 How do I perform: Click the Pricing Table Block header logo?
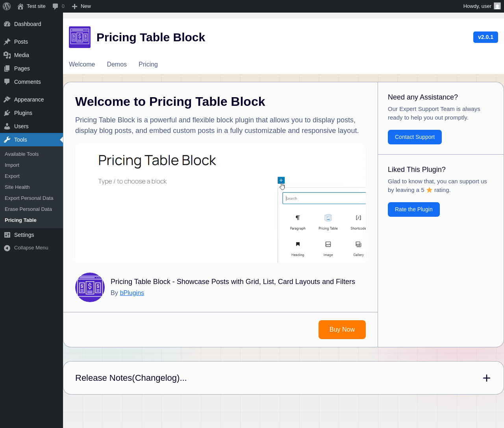click(80, 37)
